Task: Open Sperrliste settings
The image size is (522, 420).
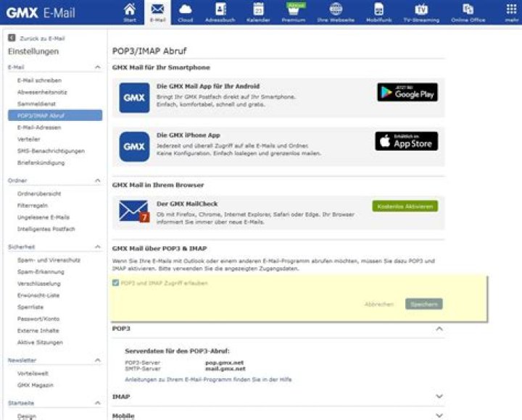Action: (x=30, y=307)
